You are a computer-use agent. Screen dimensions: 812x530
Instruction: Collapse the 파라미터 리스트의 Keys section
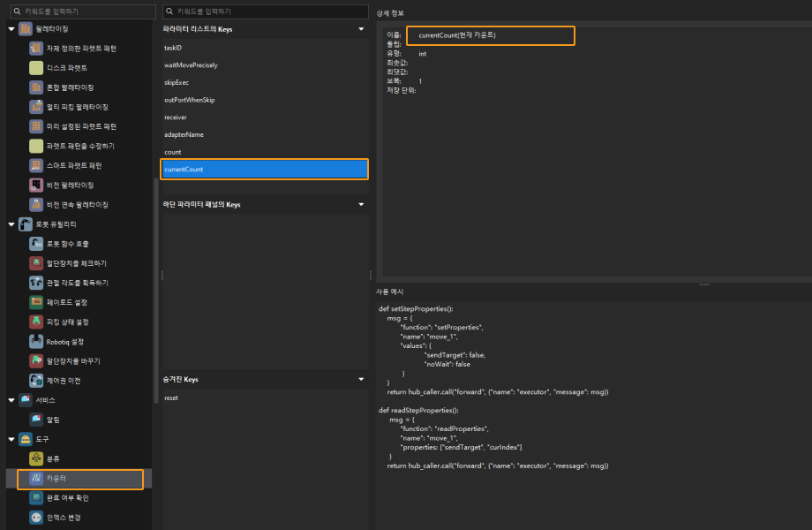(360, 29)
